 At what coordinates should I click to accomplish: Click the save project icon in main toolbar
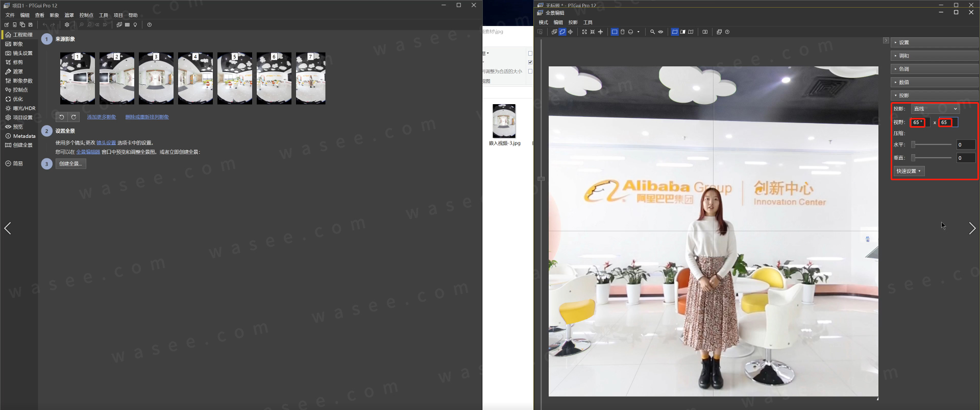31,25
